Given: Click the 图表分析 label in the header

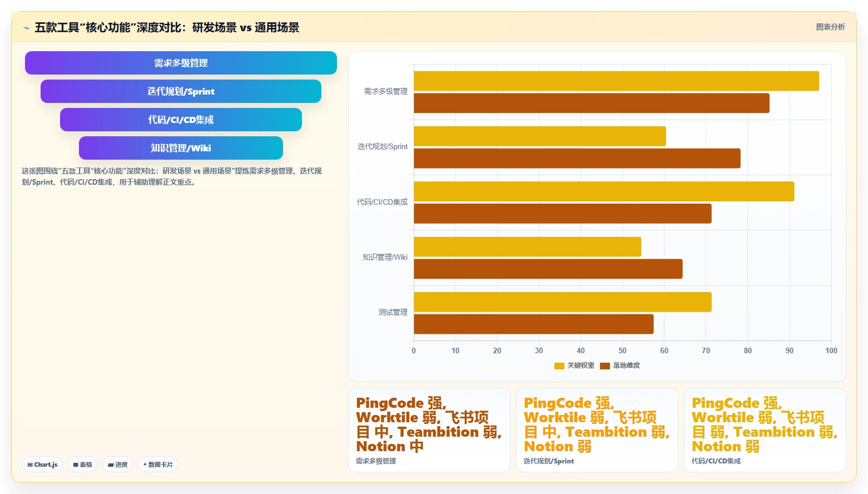Looking at the screenshot, I should click(x=830, y=27).
